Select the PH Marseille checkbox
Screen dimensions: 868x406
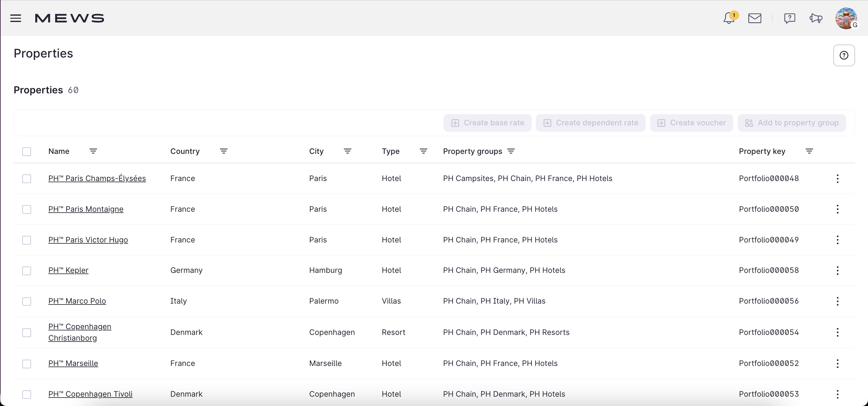(x=27, y=364)
